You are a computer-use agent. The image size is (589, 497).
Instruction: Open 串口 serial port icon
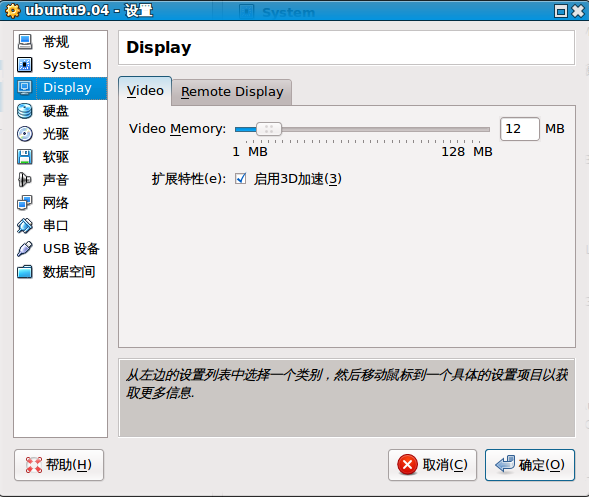click(x=25, y=226)
